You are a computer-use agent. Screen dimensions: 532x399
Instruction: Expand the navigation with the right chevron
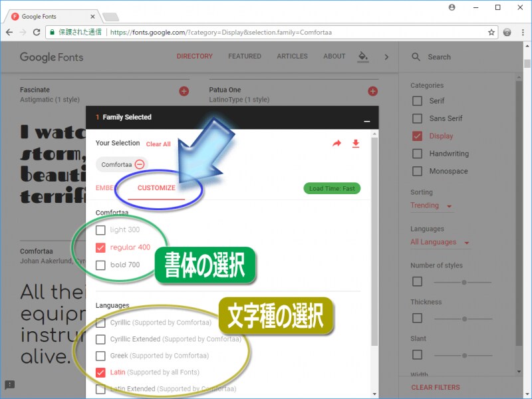click(386, 57)
